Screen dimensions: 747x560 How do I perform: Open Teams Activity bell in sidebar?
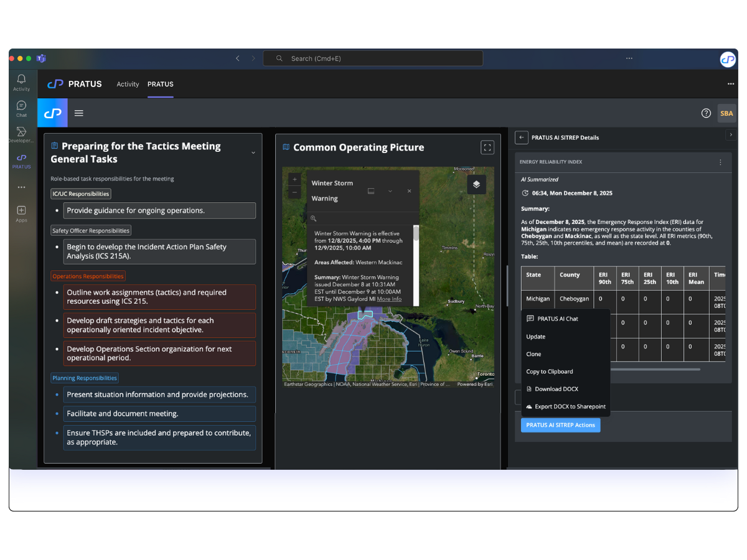21,82
